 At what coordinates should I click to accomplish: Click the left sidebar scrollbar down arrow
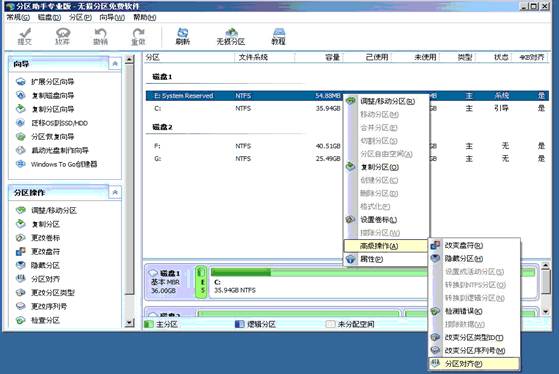(129, 323)
